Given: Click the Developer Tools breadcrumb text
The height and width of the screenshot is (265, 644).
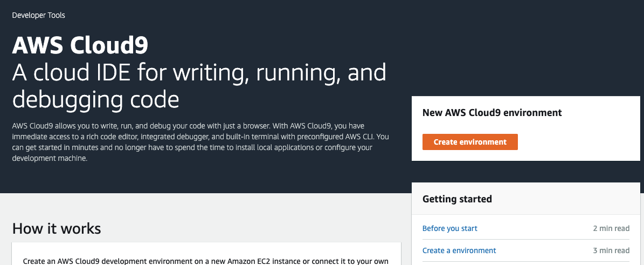Looking at the screenshot, I should (x=39, y=15).
